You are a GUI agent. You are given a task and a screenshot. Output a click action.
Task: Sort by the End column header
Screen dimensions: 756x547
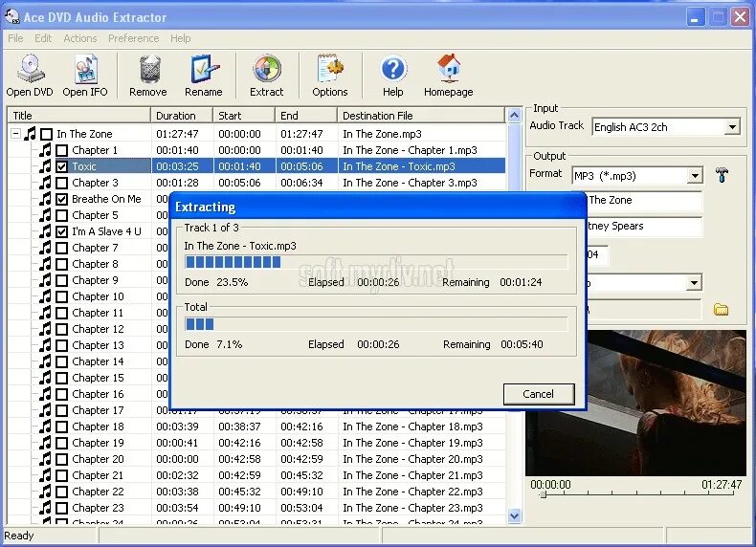pyautogui.click(x=306, y=116)
